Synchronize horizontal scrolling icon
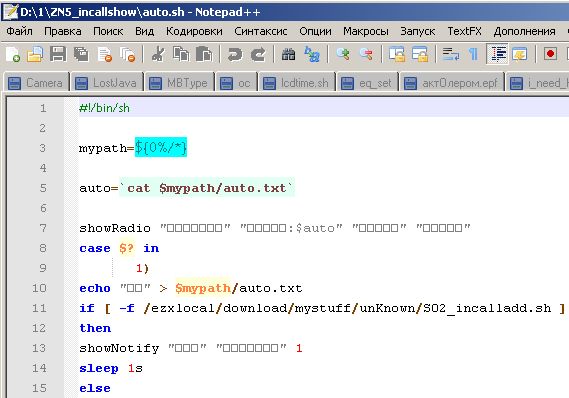 click(x=420, y=54)
